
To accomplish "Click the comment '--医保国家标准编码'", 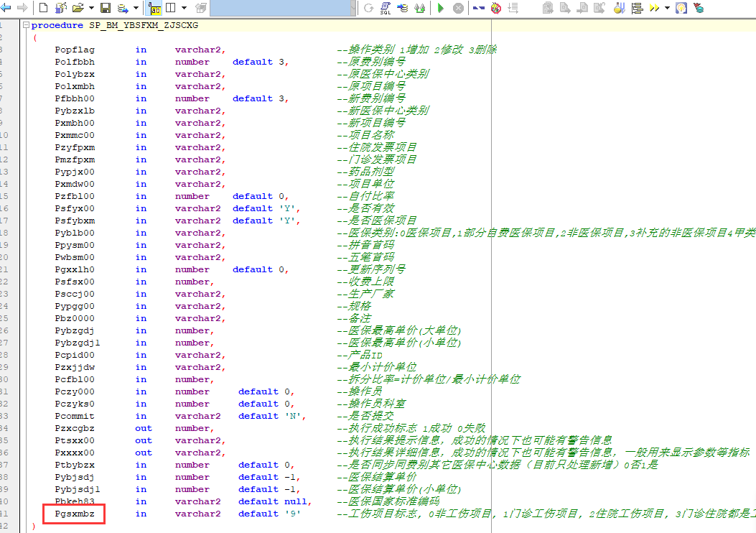I will click(388, 501).
